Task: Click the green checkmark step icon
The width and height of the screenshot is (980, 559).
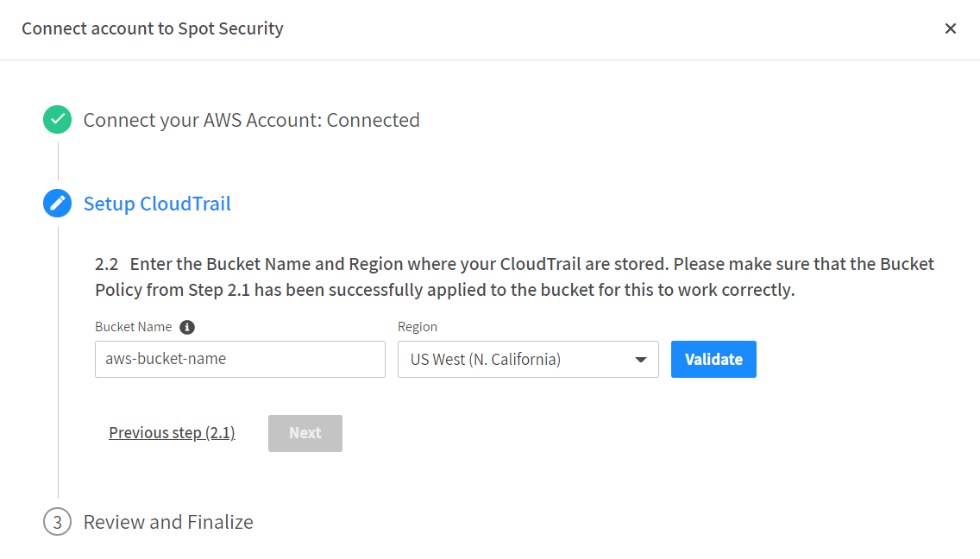Action: click(57, 120)
